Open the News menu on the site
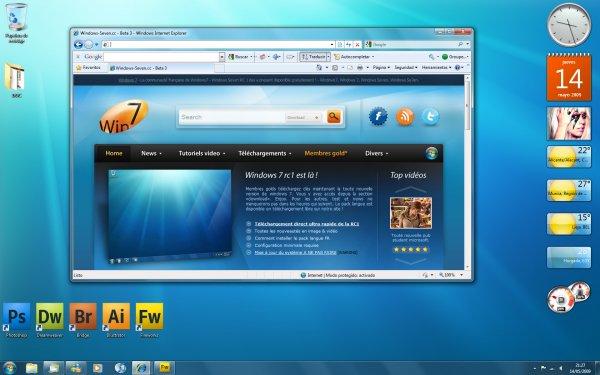The width and height of the screenshot is (600, 375). tap(151, 153)
